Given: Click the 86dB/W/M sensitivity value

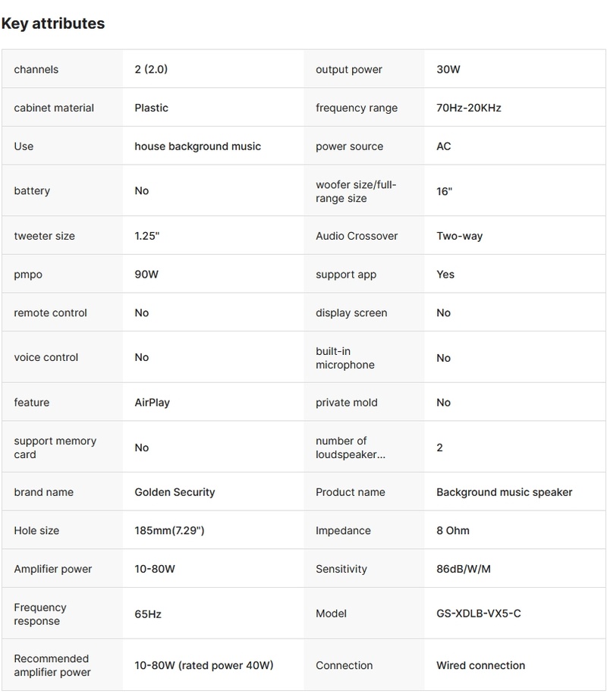Looking at the screenshot, I should [x=463, y=569].
